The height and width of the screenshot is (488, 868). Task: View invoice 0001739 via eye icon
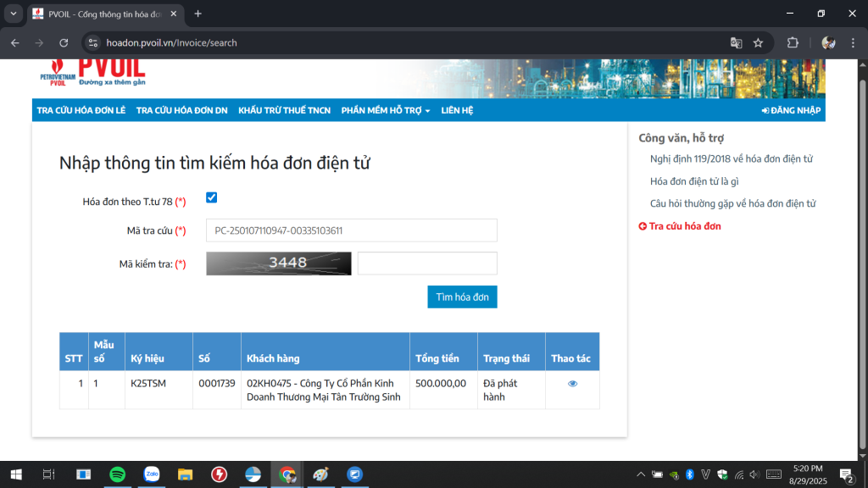[x=572, y=384]
